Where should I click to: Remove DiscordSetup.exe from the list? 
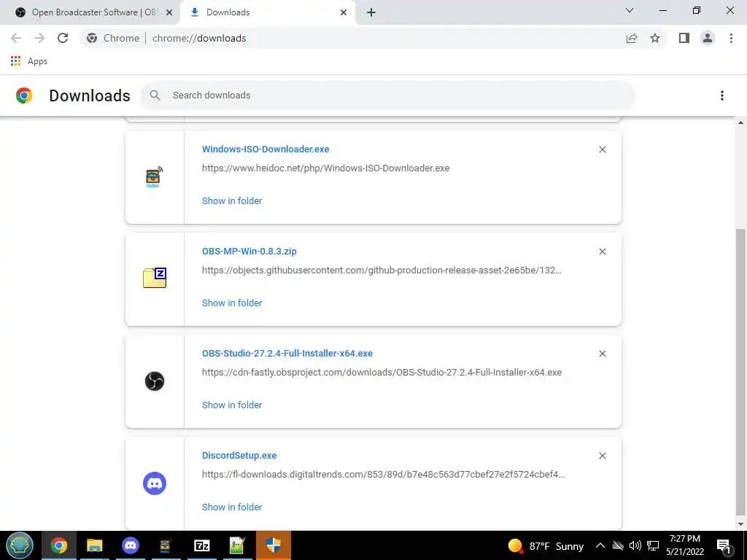602,456
